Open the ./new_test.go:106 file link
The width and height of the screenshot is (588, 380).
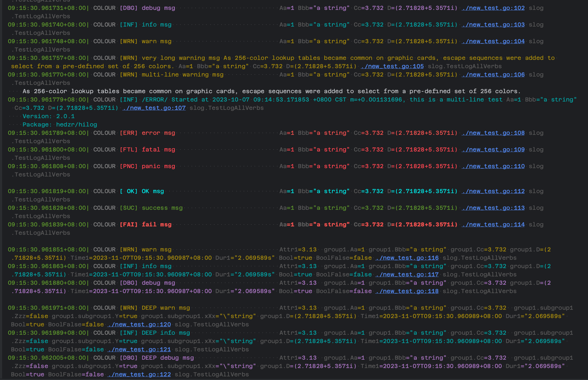tap(493, 75)
